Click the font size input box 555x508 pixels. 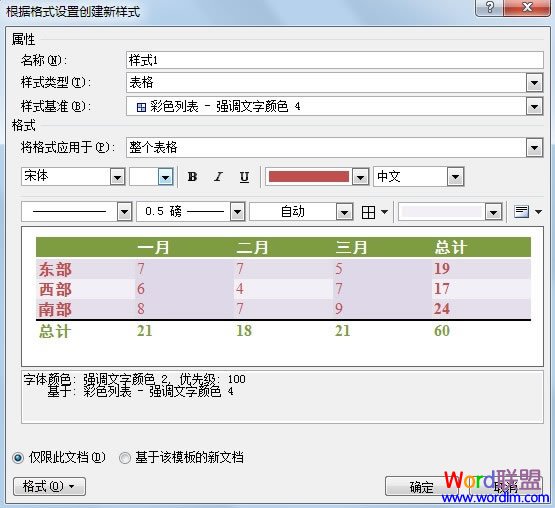[x=143, y=177]
